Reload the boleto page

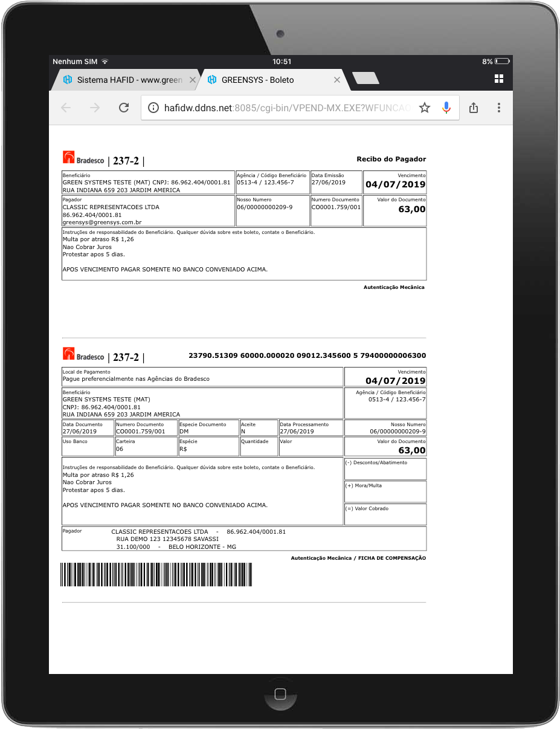point(124,108)
